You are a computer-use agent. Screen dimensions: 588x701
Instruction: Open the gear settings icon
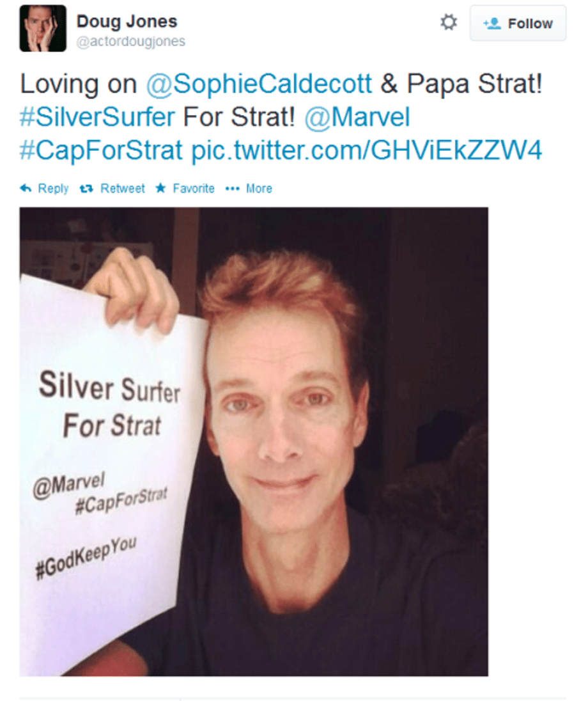449,22
